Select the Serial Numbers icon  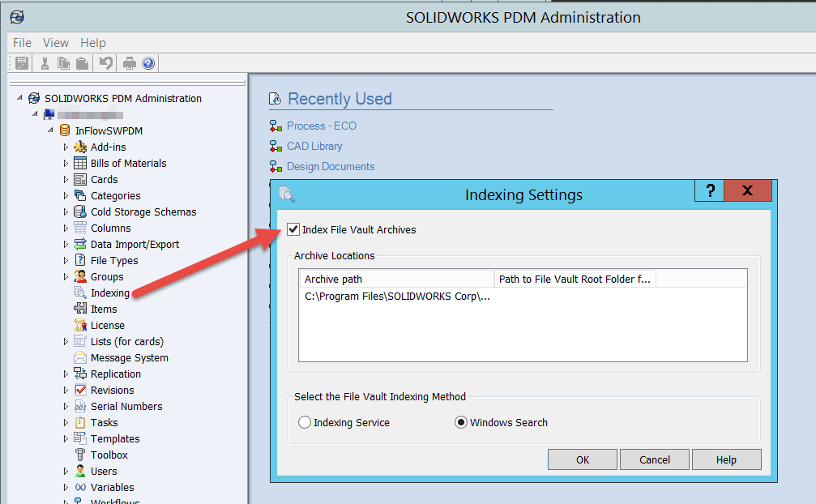pos(80,406)
